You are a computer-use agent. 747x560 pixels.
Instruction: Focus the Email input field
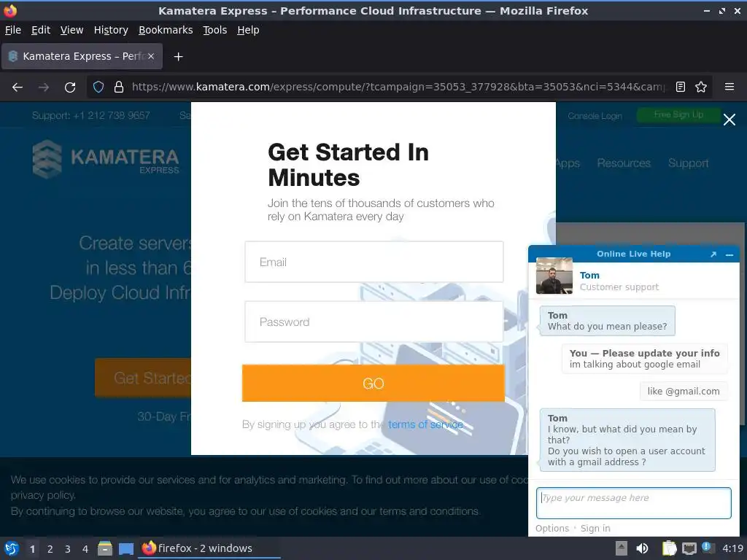[374, 262]
